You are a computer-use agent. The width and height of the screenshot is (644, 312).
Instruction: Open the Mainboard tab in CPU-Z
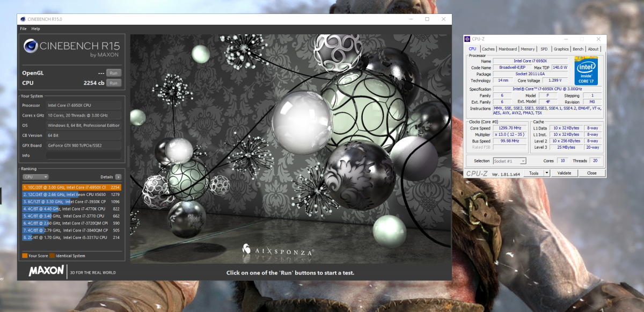pyautogui.click(x=508, y=49)
